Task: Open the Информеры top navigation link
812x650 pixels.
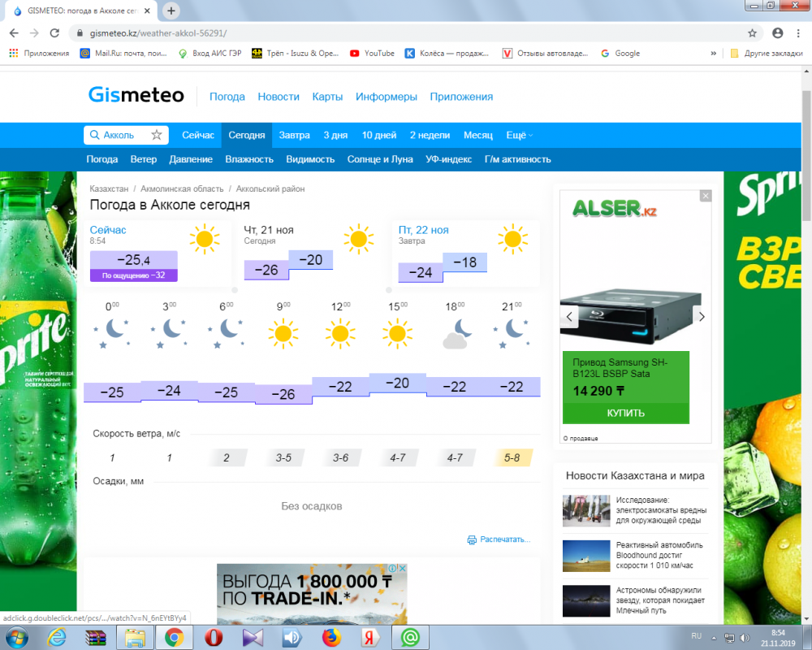Action: pos(387,97)
